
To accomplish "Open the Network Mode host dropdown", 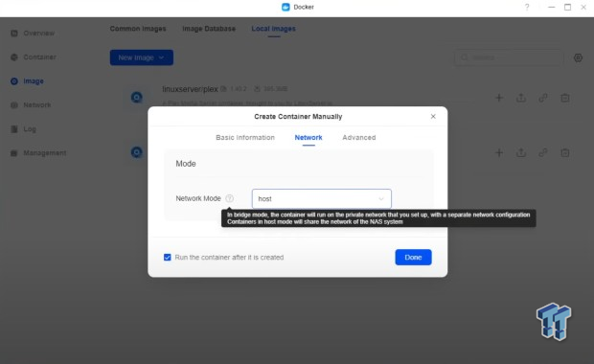I will tap(321, 198).
